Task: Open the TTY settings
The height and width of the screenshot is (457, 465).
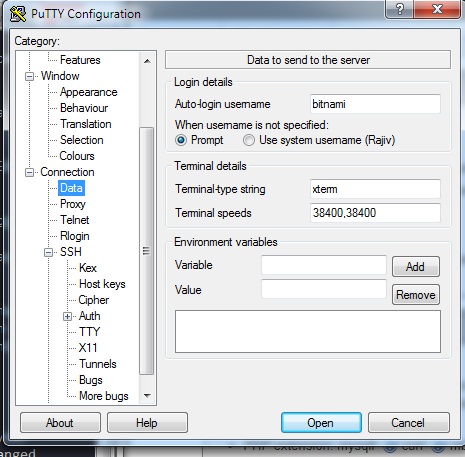Action: [89, 332]
